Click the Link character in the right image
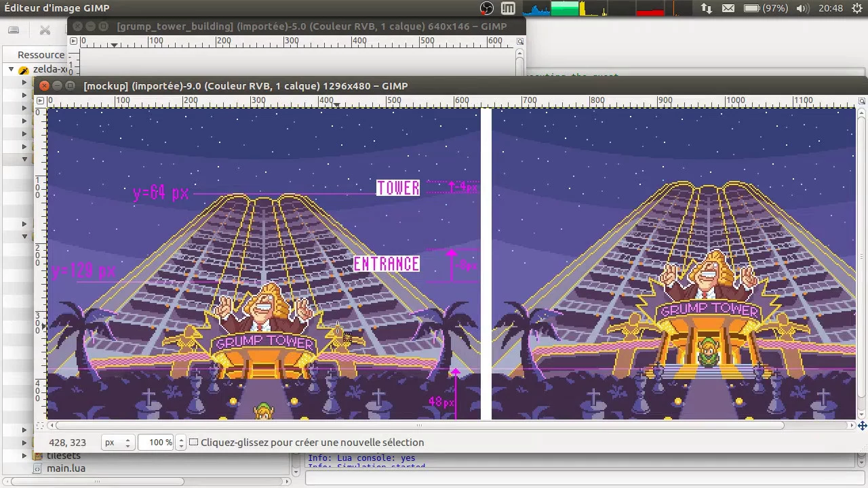Image resolution: width=868 pixels, height=488 pixels. [x=708, y=351]
